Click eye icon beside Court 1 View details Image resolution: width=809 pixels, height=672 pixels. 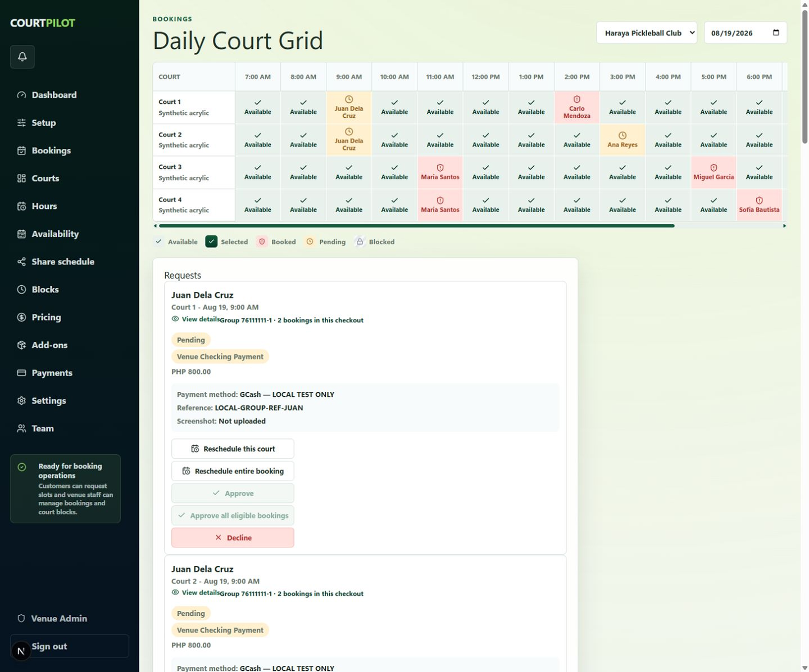(175, 319)
